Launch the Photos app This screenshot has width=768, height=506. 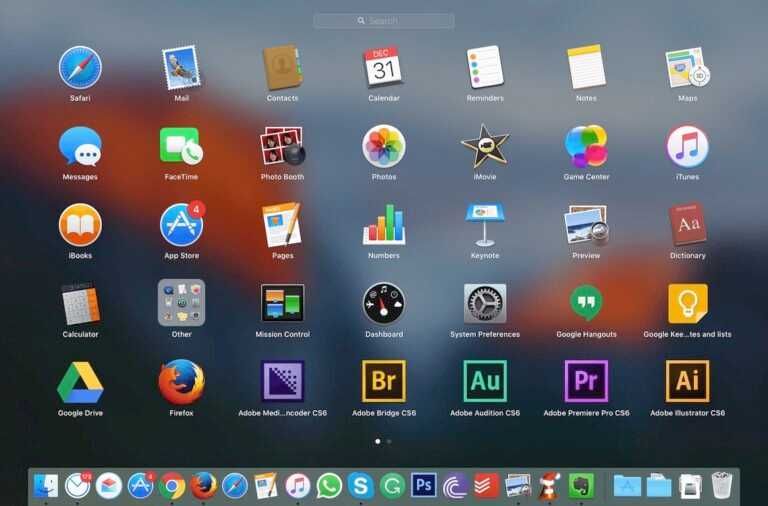(384, 146)
